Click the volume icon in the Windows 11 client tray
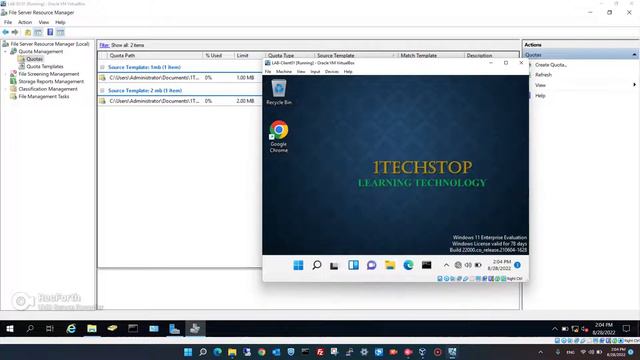Screen dimensions: 640x360 (468, 265)
